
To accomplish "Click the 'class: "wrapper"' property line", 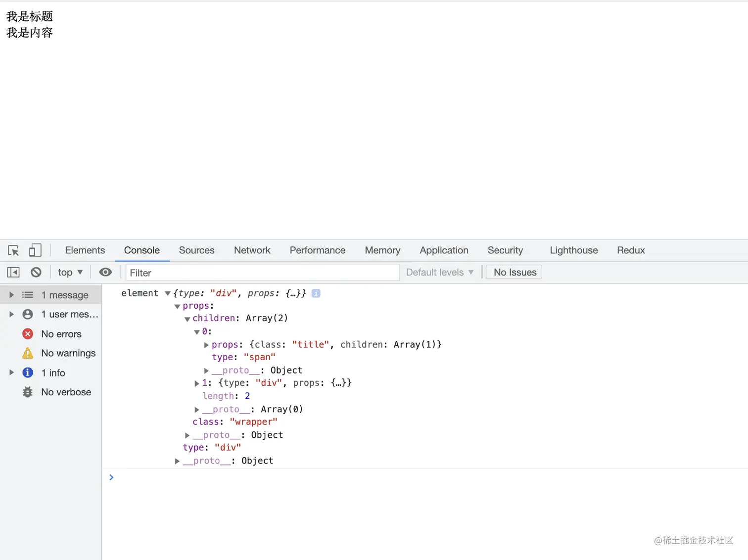I will click(x=235, y=422).
